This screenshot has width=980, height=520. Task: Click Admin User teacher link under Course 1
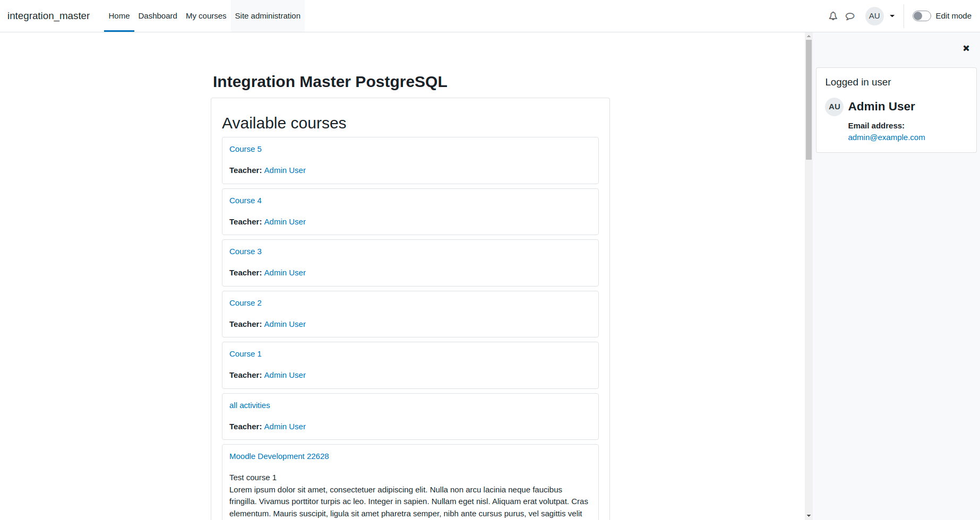(x=285, y=375)
